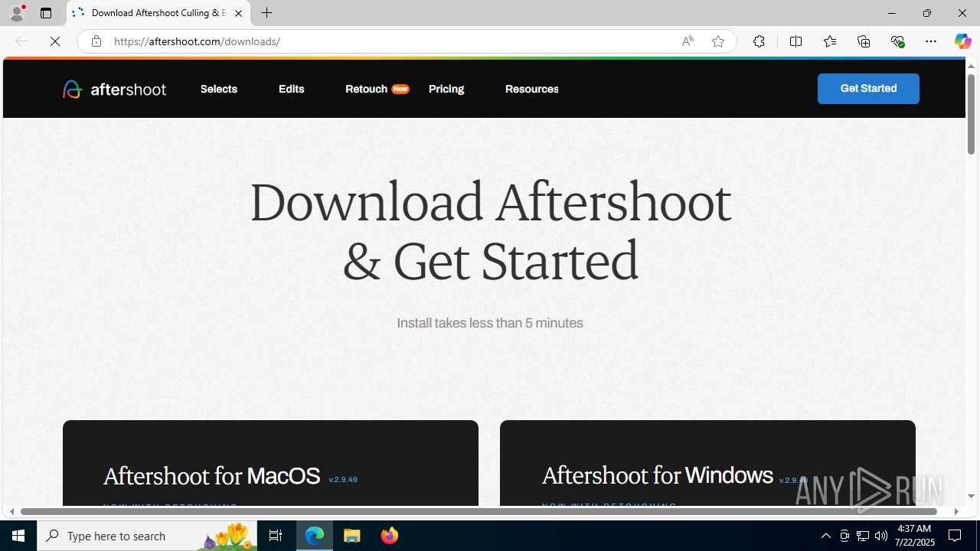The width and height of the screenshot is (980, 551).
Task: Open the browser profile icon
Action: (17, 13)
